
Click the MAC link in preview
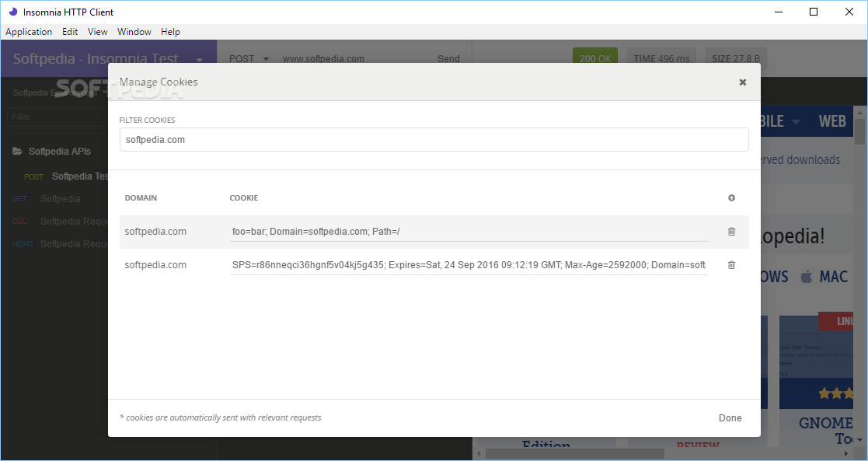pyautogui.click(x=834, y=276)
